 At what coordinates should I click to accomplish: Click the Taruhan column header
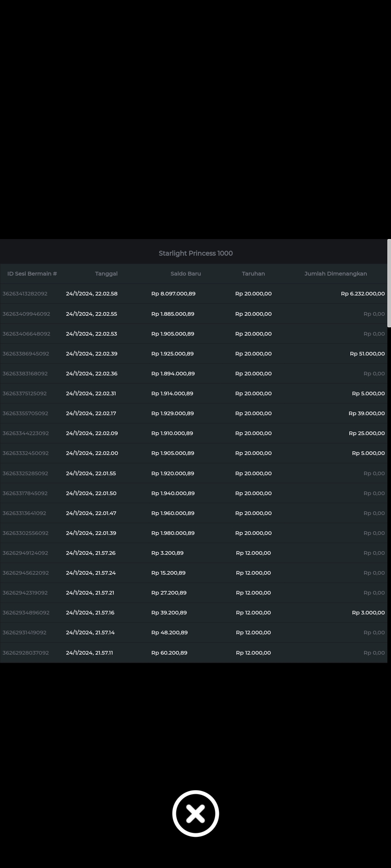pos(253,274)
